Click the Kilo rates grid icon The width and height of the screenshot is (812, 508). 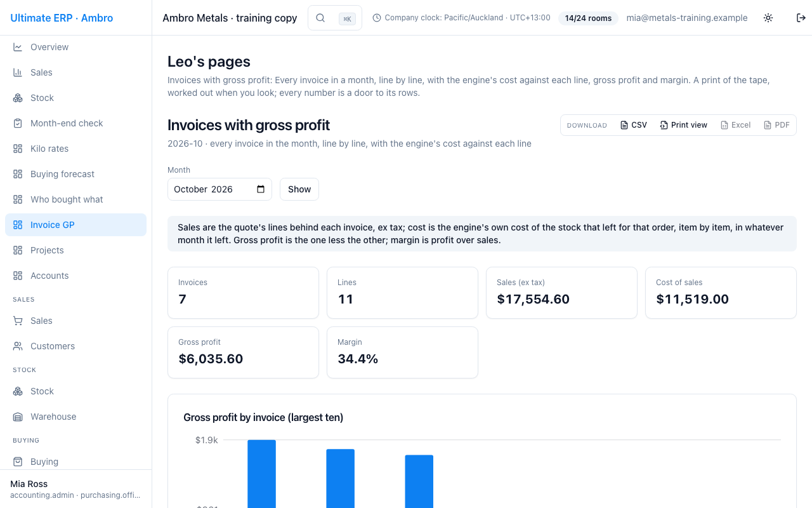pos(18,149)
